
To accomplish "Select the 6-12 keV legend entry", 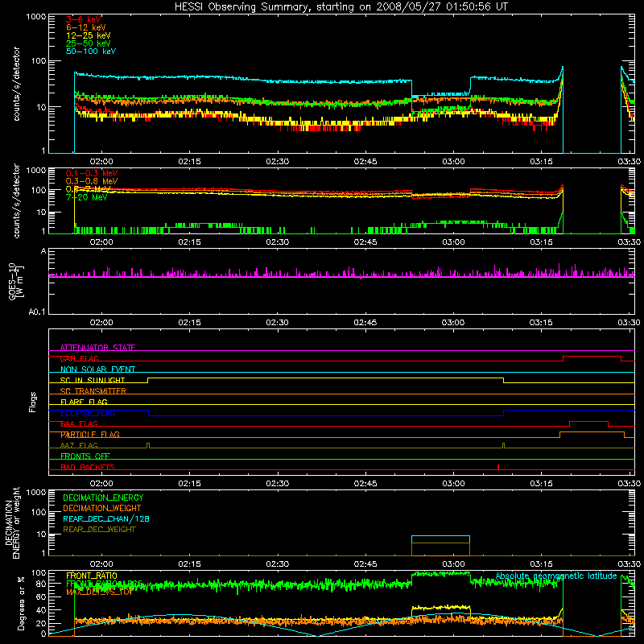I will pos(86,27).
